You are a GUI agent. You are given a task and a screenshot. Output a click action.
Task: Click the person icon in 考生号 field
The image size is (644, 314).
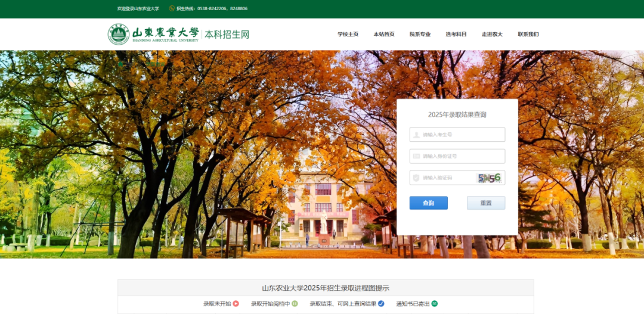pos(416,135)
